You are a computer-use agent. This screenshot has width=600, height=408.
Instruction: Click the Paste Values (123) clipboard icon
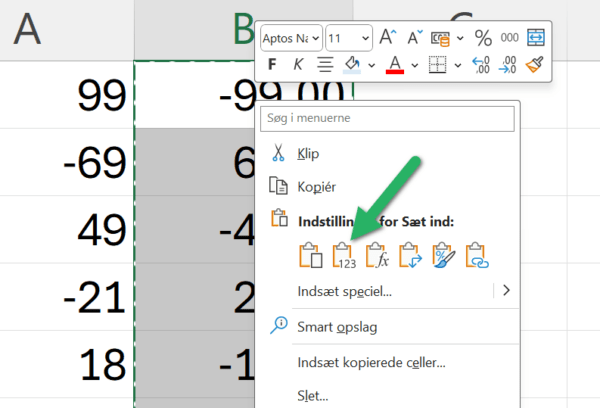coord(345,256)
